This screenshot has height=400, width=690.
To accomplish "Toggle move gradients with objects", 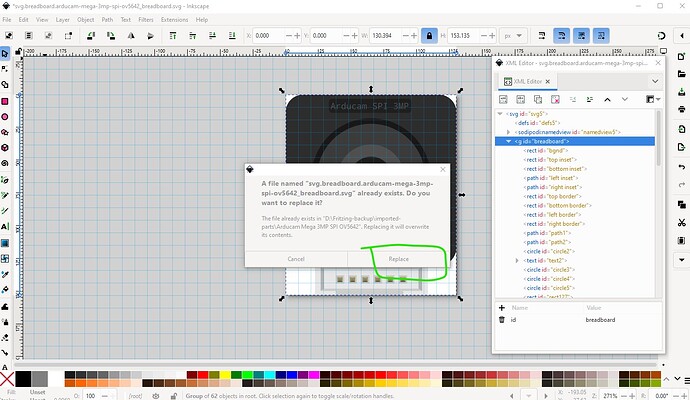I will tap(581, 36).
